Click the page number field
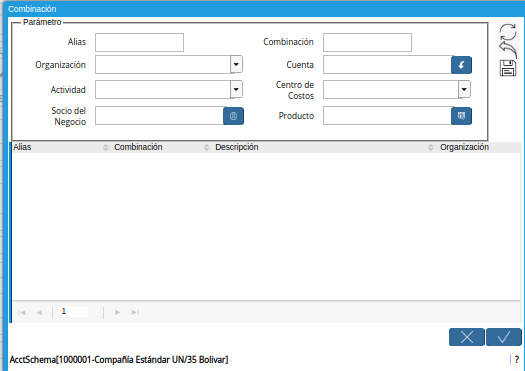The width and height of the screenshot is (525, 371). [x=74, y=312]
